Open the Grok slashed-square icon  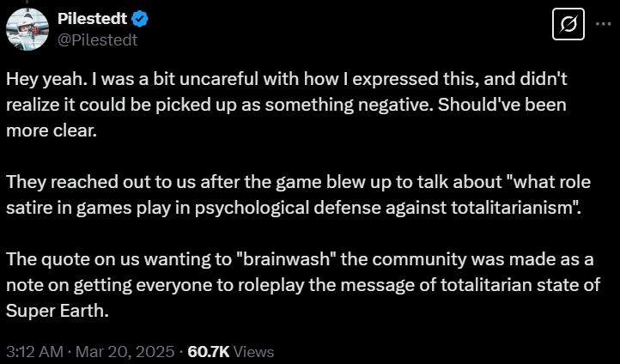pyautogui.click(x=566, y=26)
